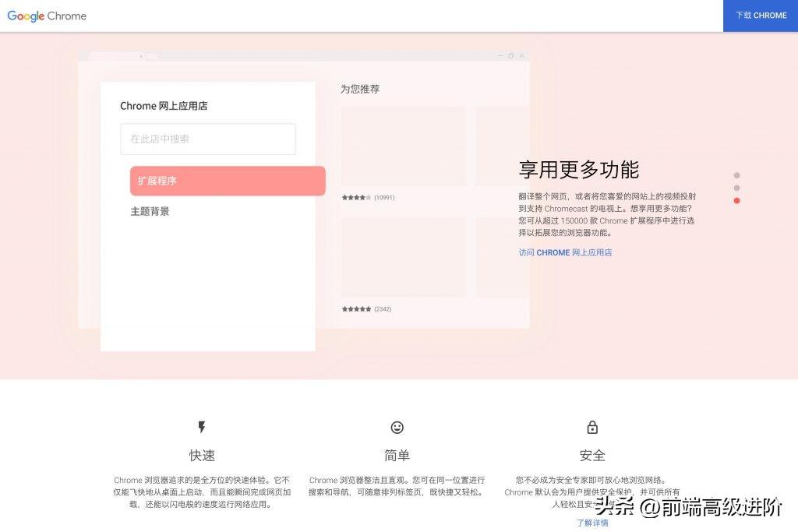Screen dimensions: 798x532
Task: Select the active red carousel dot
Action: [x=736, y=200]
